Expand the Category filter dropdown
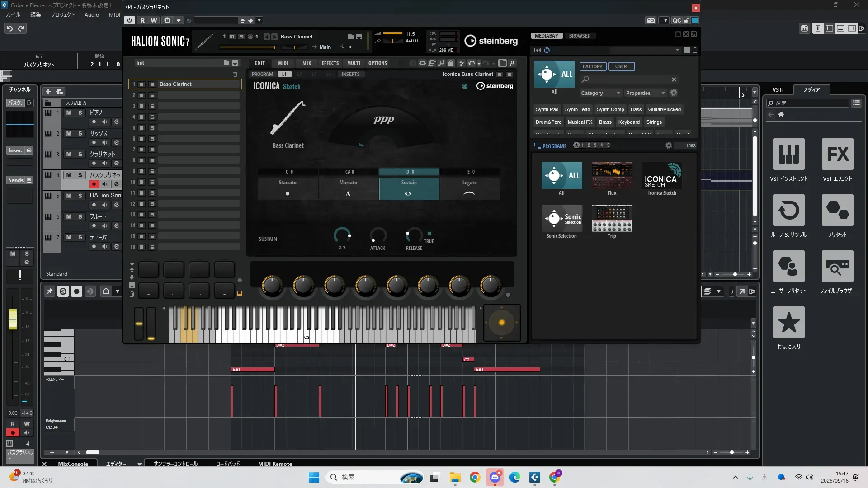The width and height of the screenshot is (868, 488). point(601,93)
